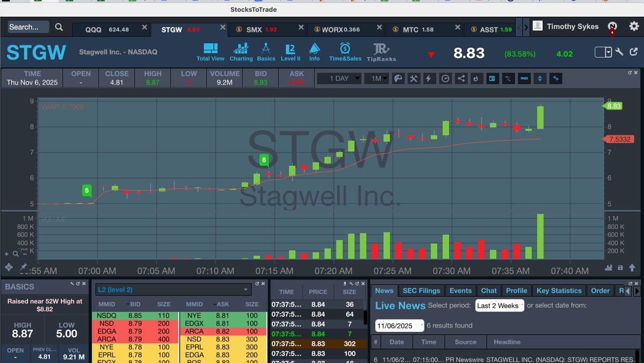The height and width of the screenshot is (363, 644).
Task: Open the Chat tab
Action: (x=489, y=291)
